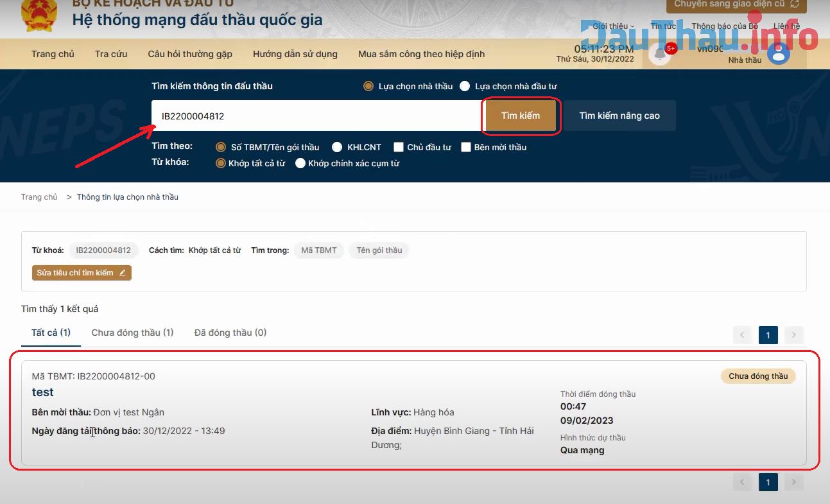Open the test bid package link

pos(43,392)
